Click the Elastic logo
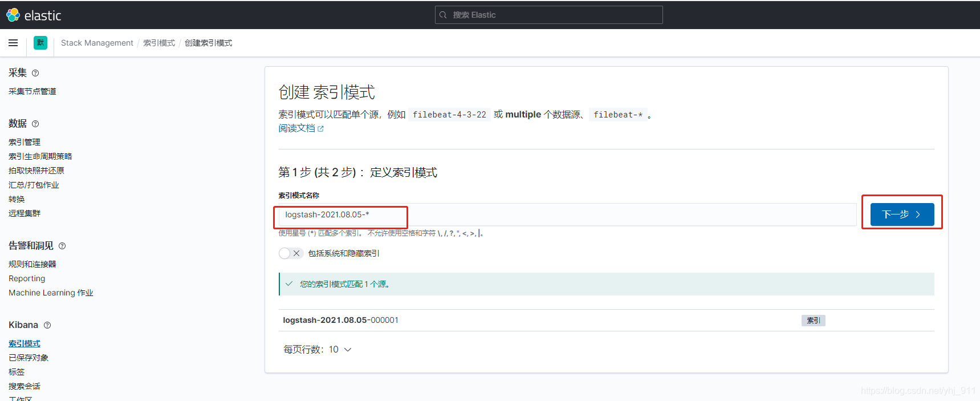The image size is (980, 401). point(34,15)
